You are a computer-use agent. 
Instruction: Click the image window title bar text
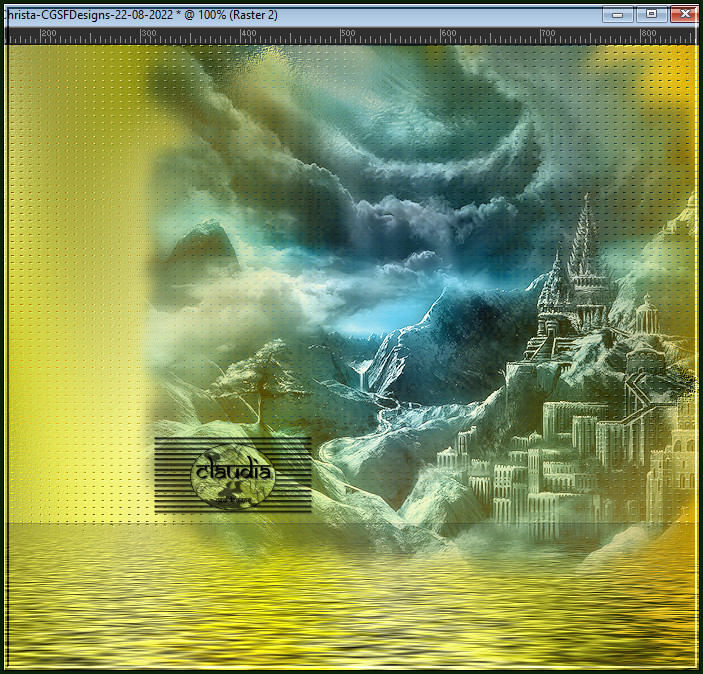[x=140, y=15]
